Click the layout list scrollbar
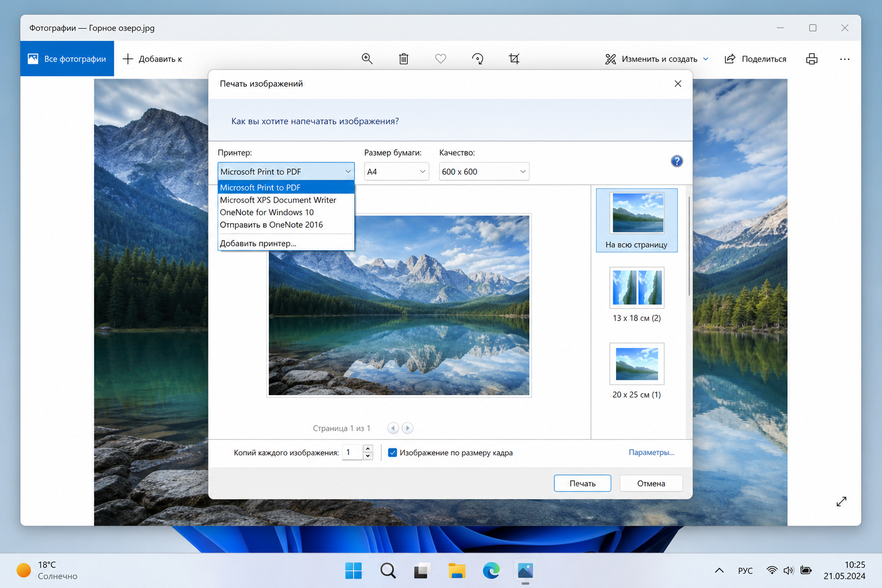Image resolution: width=882 pixels, height=588 pixels. 689,247
